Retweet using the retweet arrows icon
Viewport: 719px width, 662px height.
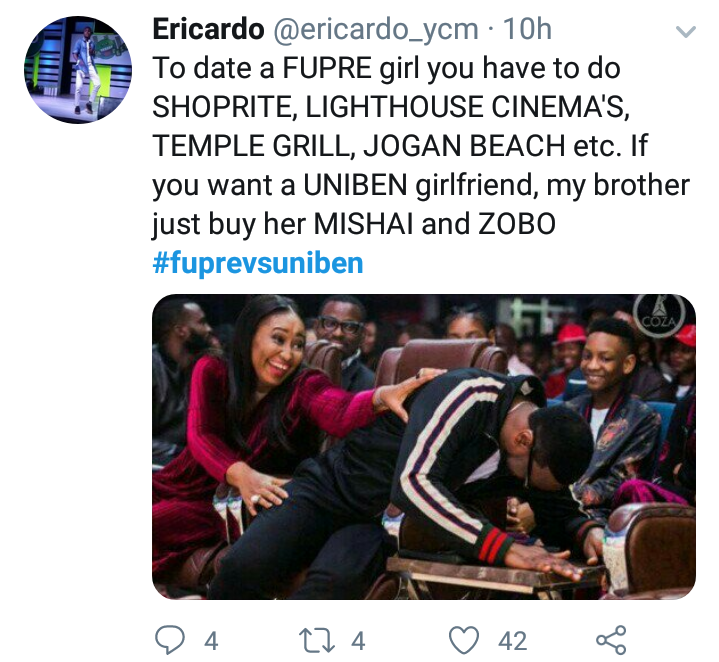point(317,640)
